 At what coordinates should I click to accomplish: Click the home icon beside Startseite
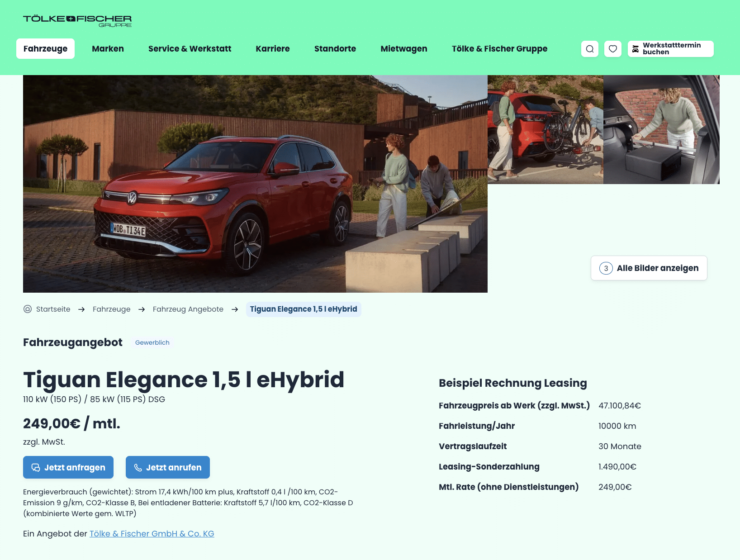click(x=28, y=309)
